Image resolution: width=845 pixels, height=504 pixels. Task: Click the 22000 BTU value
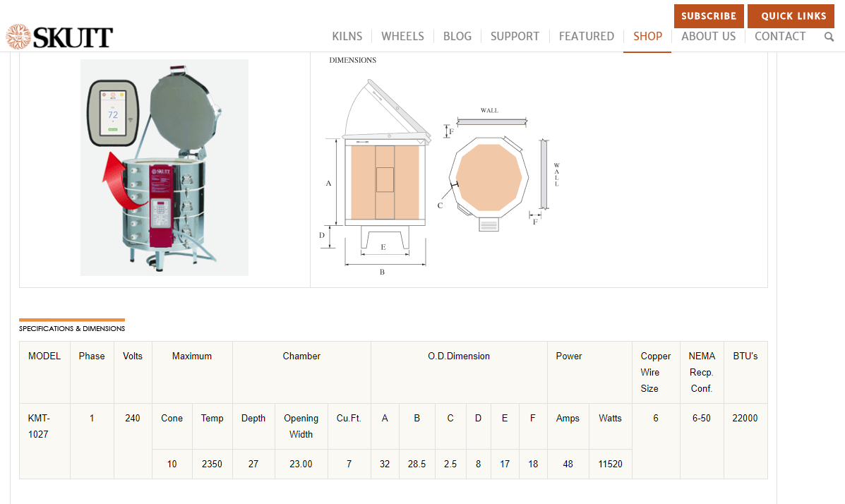pos(745,419)
